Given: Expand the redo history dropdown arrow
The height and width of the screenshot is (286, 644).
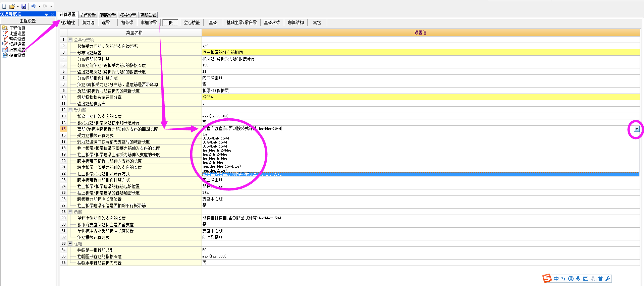Looking at the screenshot, I should coord(51,6).
